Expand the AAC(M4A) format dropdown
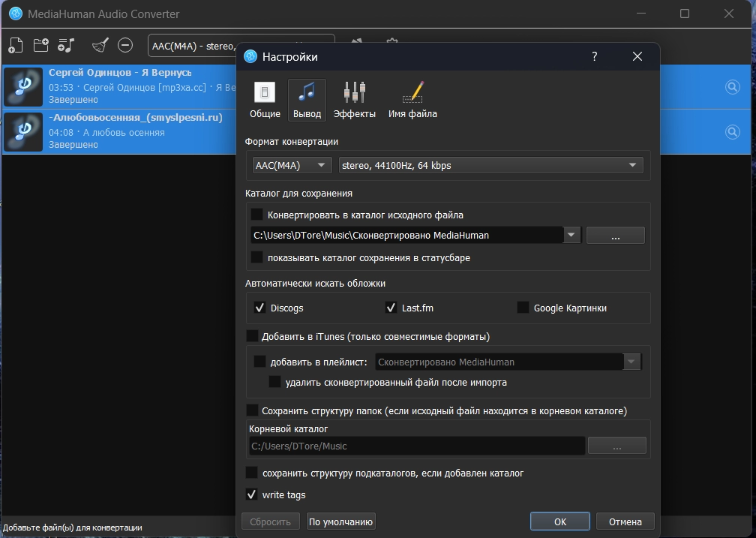756x538 pixels. tap(292, 165)
